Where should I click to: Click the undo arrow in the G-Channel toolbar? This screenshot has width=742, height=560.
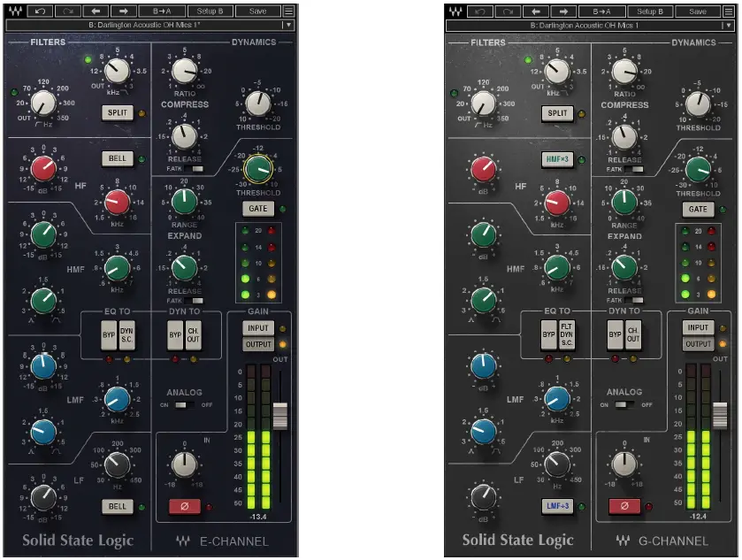[x=478, y=11]
